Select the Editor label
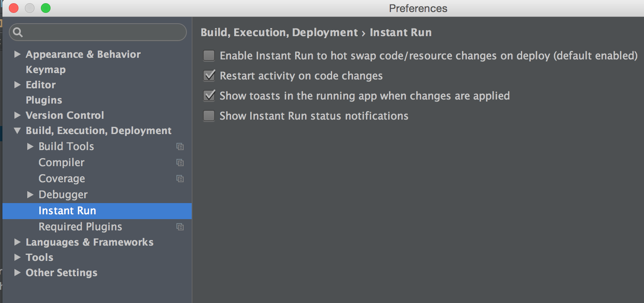 [x=41, y=85]
